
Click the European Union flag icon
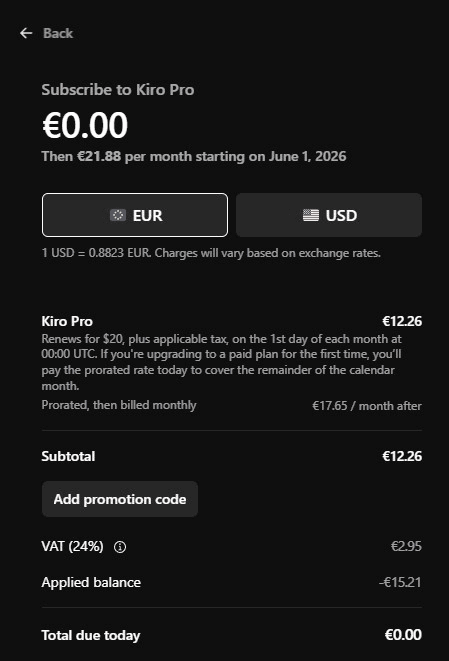pos(118,215)
